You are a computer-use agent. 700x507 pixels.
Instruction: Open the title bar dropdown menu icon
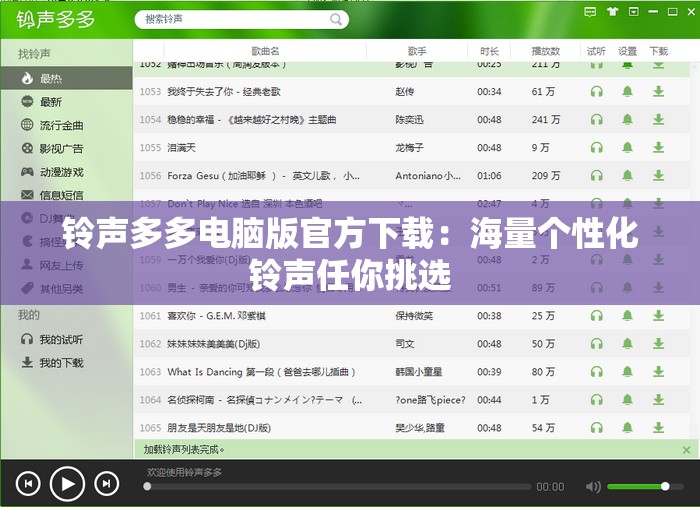pos(633,12)
